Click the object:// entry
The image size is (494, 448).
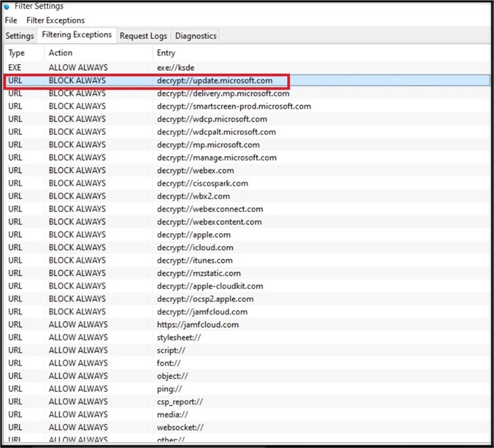173,376
